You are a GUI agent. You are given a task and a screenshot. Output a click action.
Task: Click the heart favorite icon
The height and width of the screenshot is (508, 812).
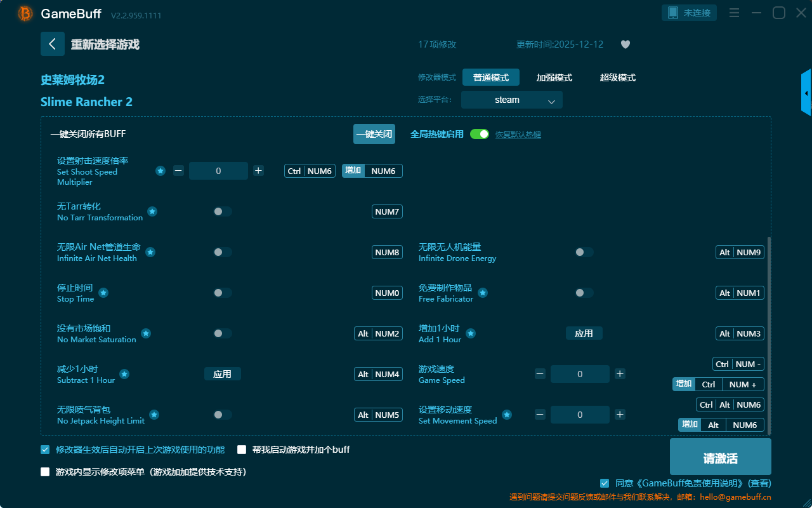pos(625,44)
